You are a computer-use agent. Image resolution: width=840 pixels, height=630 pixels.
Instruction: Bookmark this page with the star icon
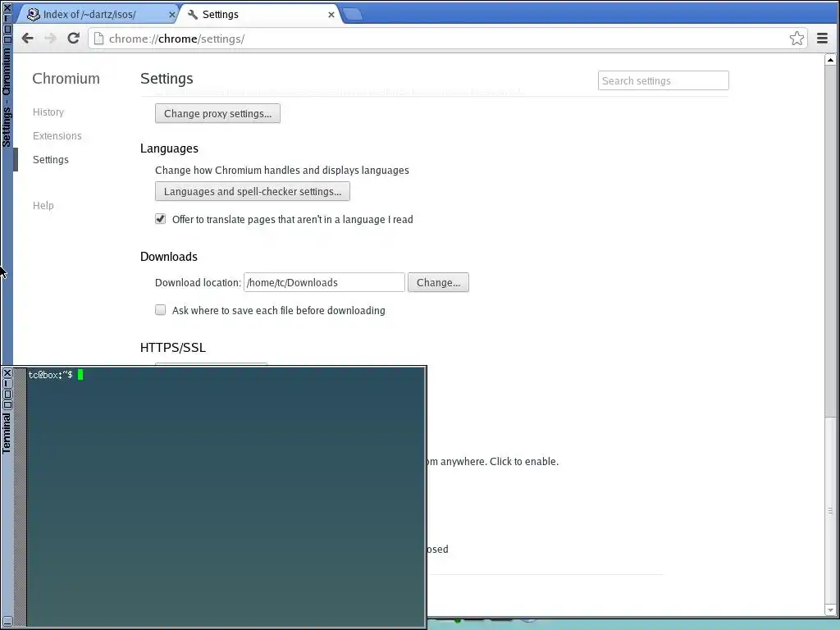coord(797,38)
